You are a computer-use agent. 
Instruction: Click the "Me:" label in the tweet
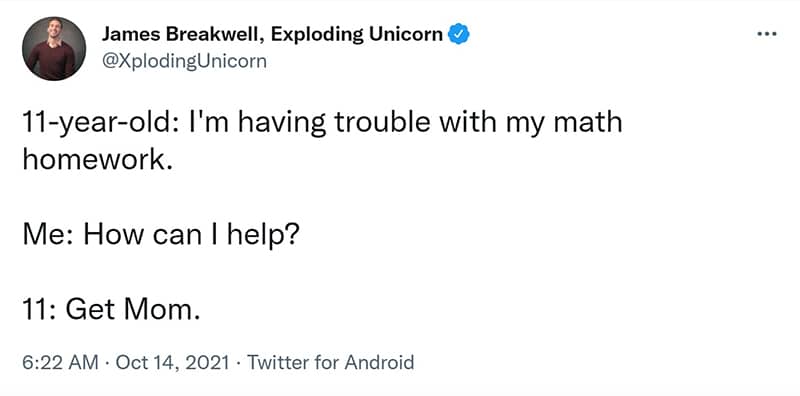(49, 236)
